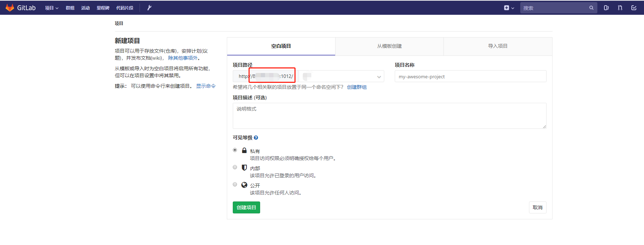Click the 项目 breadcrumb text

[119, 23]
